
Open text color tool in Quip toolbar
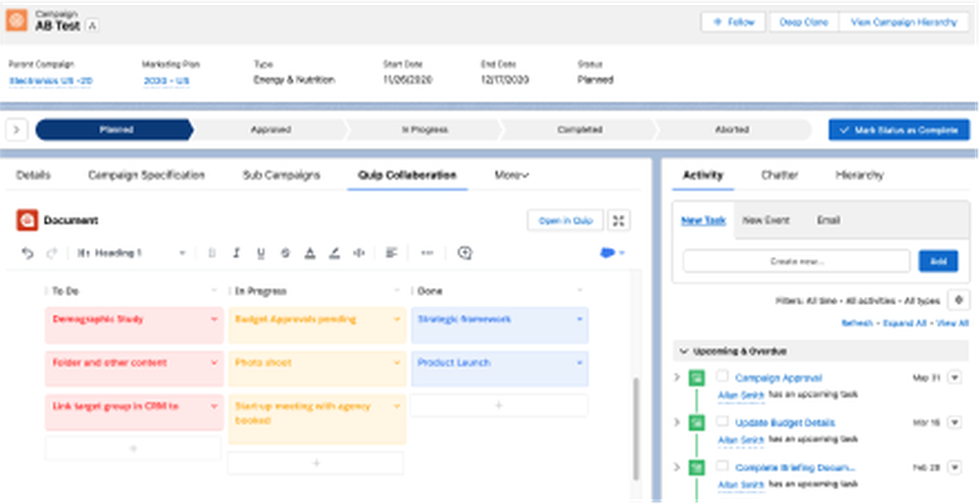(310, 253)
